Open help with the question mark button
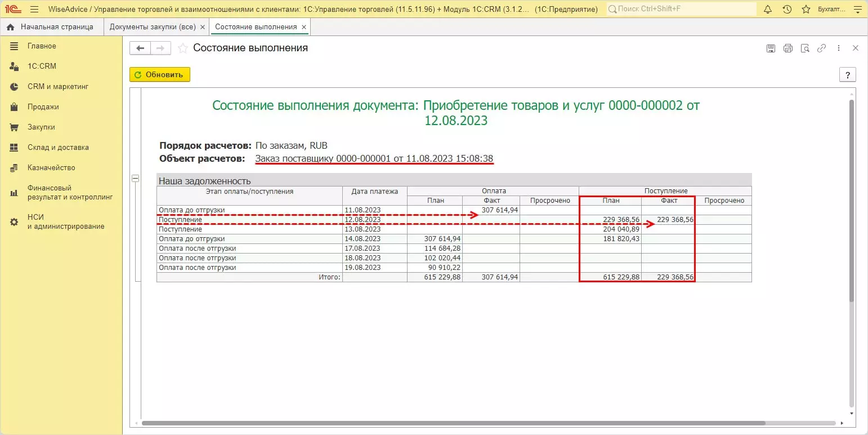This screenshot has width=868, height=435. pyautogui.click(x=848, y=74)
